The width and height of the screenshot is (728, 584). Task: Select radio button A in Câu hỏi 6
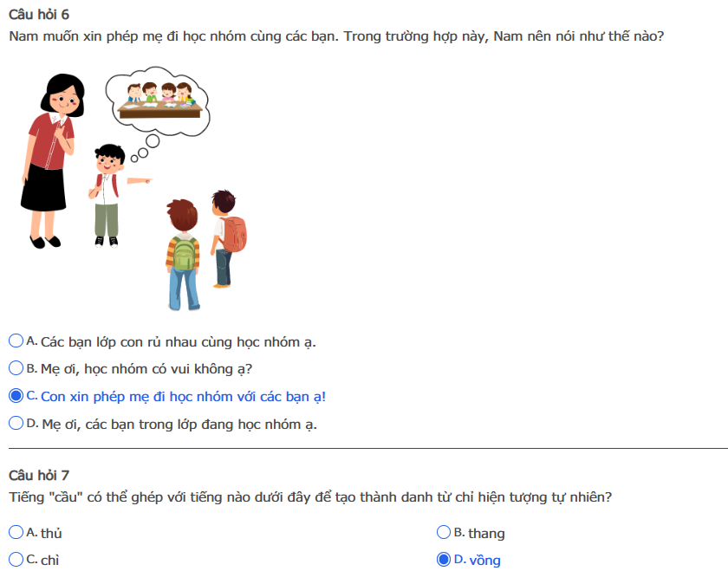point(16,341)
